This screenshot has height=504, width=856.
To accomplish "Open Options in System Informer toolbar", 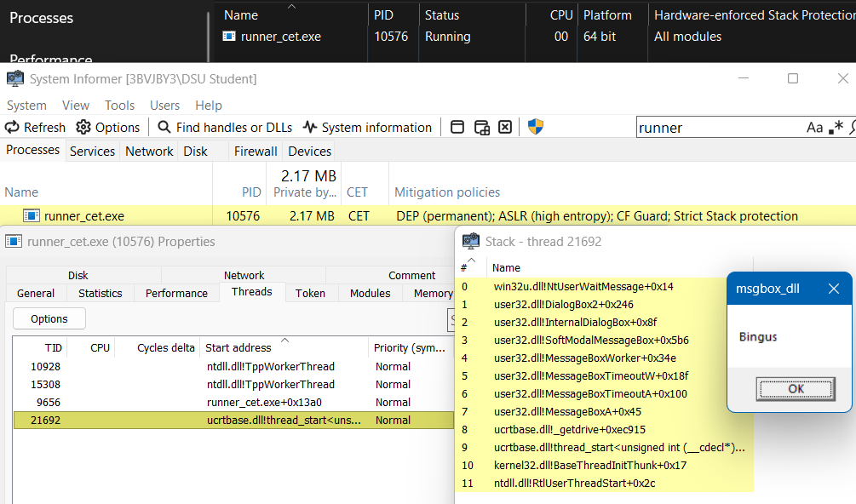I will (x=108, y=127).
